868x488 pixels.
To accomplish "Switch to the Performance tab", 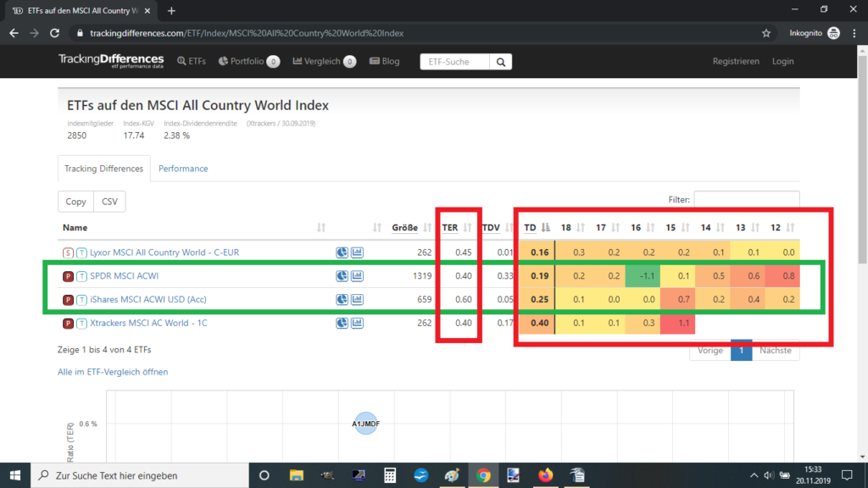I will pos(183,169).
